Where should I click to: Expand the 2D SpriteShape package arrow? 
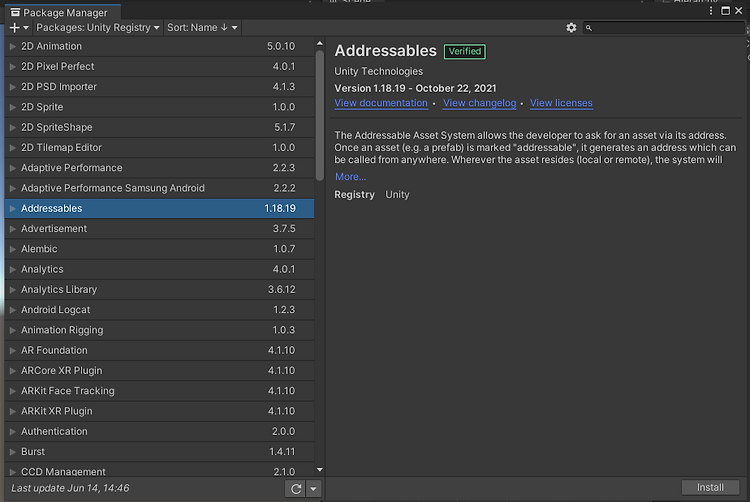[13, 127]
